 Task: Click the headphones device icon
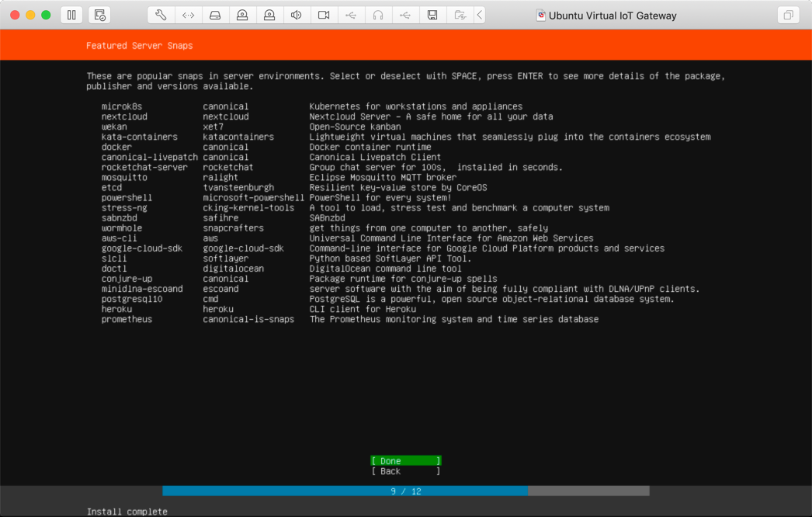(x=378, y=15)
